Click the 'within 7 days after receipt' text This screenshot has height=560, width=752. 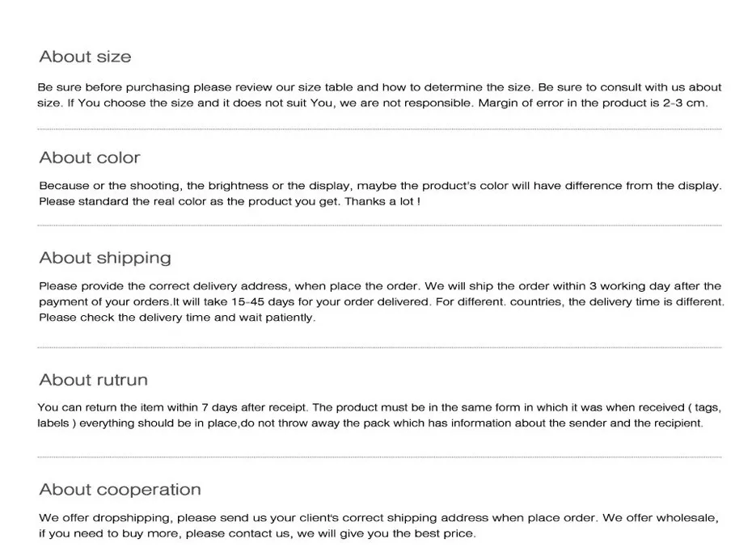[x=236, y=407]
